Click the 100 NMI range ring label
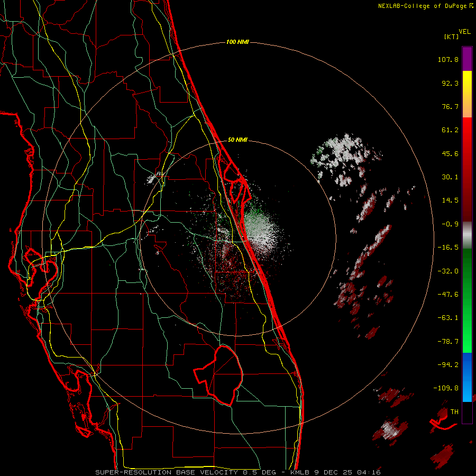 [237, 42]
